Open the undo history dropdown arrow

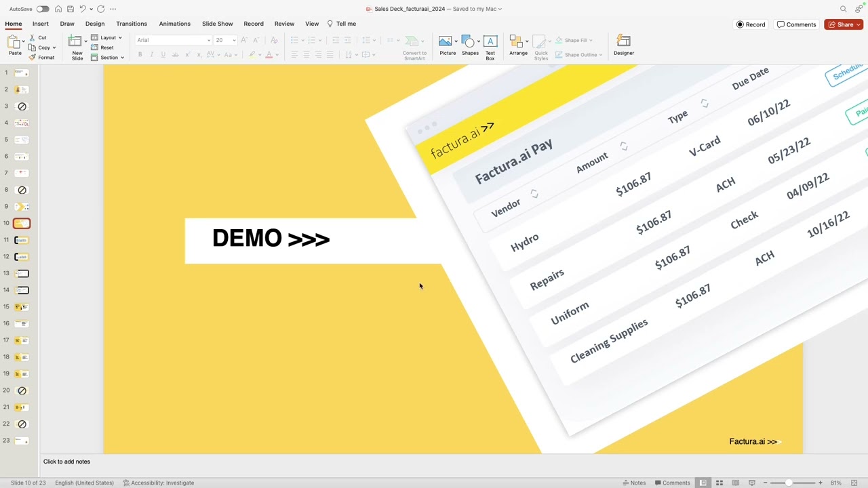[x=90, y=9]
